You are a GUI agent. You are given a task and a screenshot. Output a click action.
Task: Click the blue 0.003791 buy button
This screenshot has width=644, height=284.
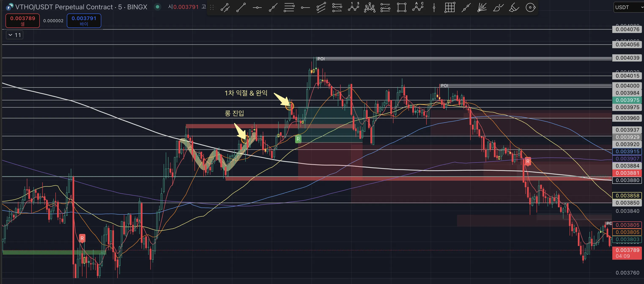[x=84, y=21]
